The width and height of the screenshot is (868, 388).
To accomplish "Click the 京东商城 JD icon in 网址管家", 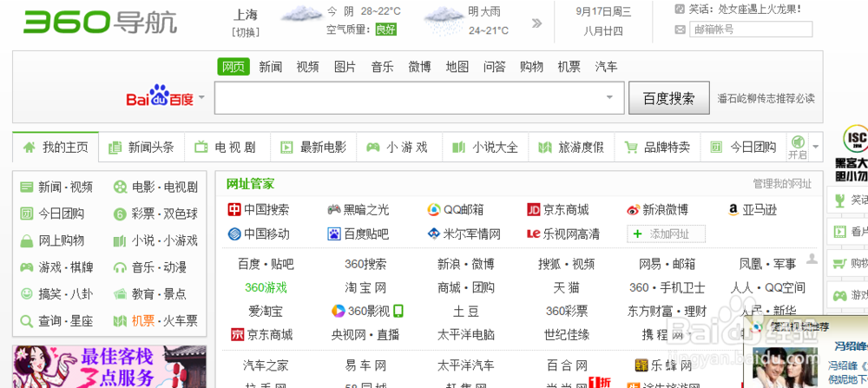I will (534, 210).
